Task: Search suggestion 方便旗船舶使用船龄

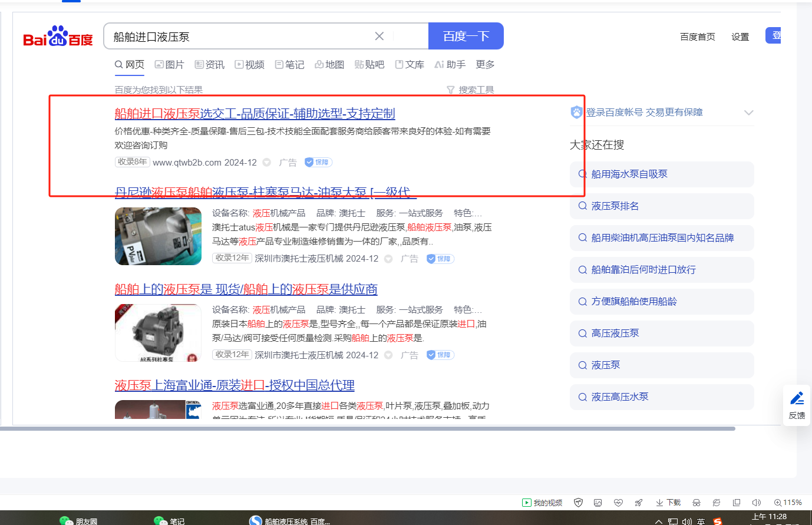Action: click(x=662, y=302)
